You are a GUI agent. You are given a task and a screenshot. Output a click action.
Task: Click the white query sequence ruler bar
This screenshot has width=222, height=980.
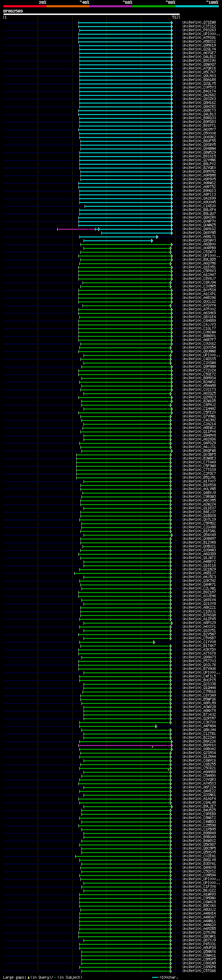click(92, 14)
